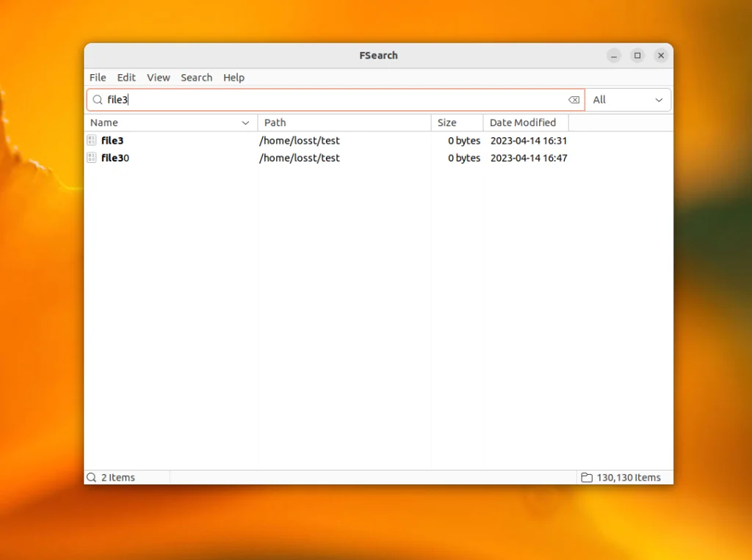The height and width of the screenshot is (560, 752).
Task: Open the File menu
Action: point(98,78)
